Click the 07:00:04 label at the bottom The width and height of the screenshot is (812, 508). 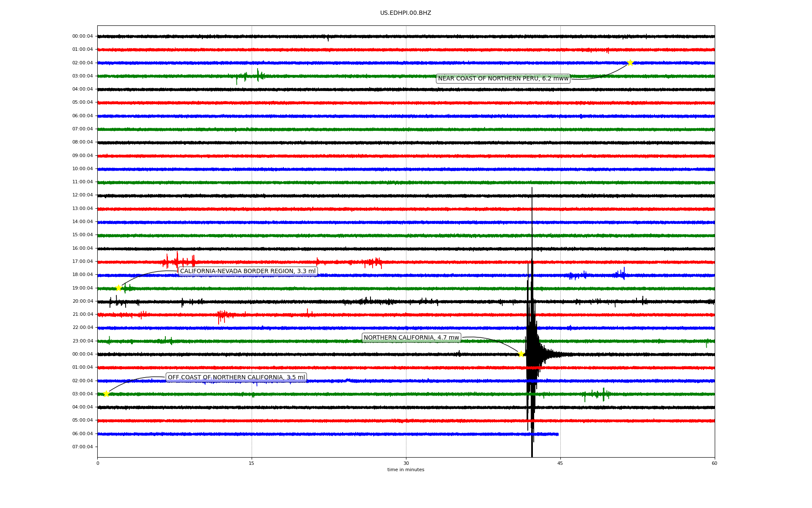[82, 447]
